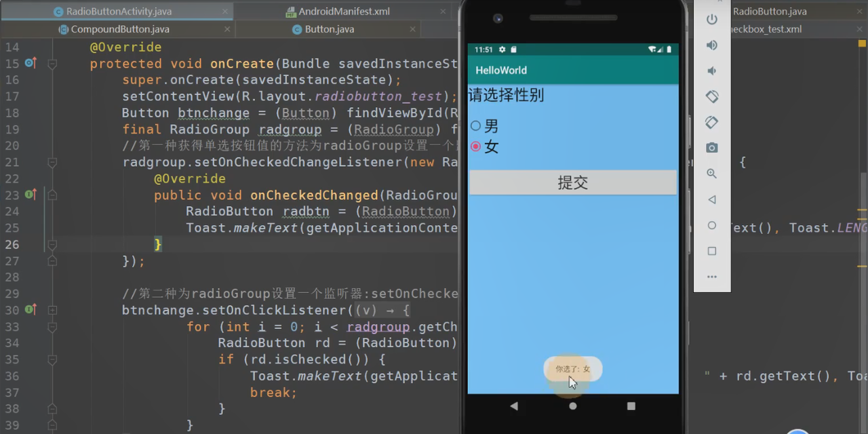Image resolution: width=868 pixels, height=434 pixels.
Task: Expand the folded block marker at line 30
Action: [x=52, y=310]
